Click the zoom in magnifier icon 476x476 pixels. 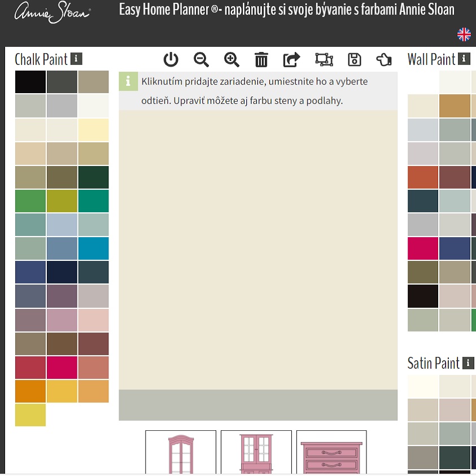(232, 59)
